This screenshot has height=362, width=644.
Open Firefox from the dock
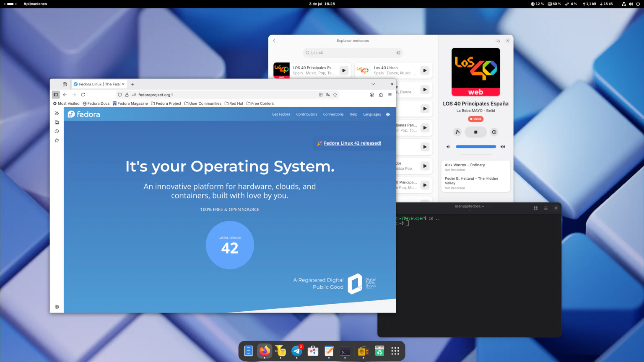click(265, 351)
